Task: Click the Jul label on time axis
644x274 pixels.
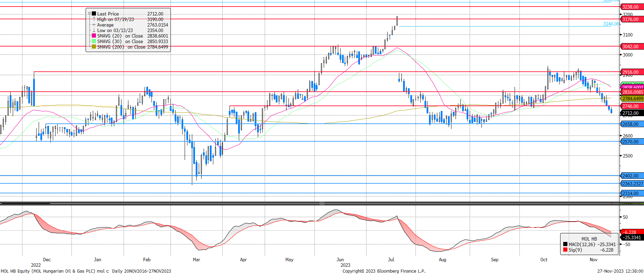Action: (391, 260)
